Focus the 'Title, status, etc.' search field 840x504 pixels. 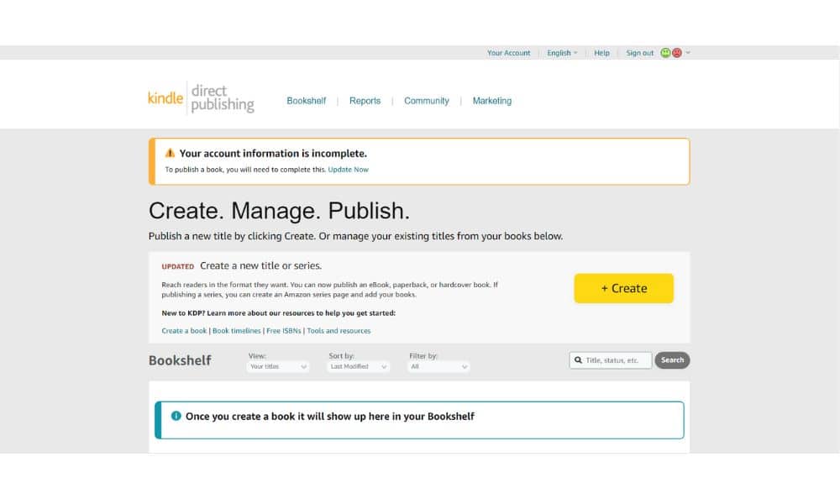[611, 360]
